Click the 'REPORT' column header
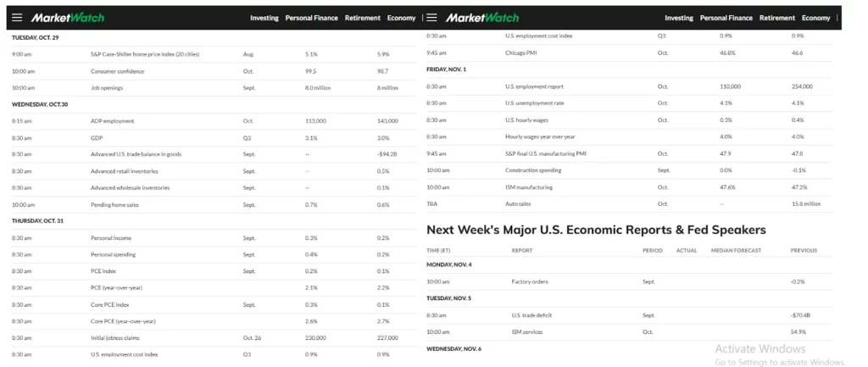This screenshot has height=367, width=868. click(522, 251)
